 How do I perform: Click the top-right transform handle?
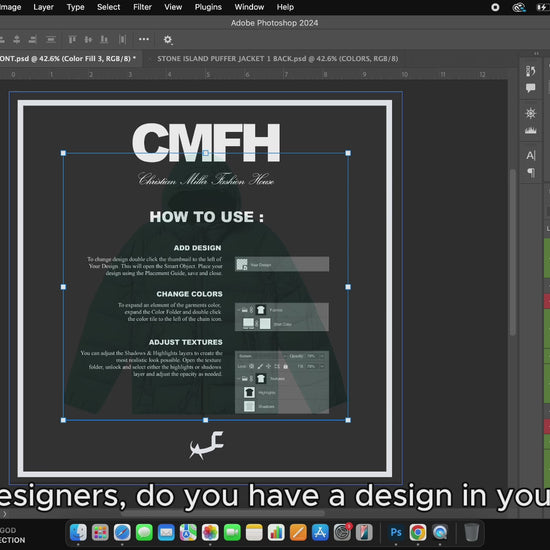tap(348, 153)
